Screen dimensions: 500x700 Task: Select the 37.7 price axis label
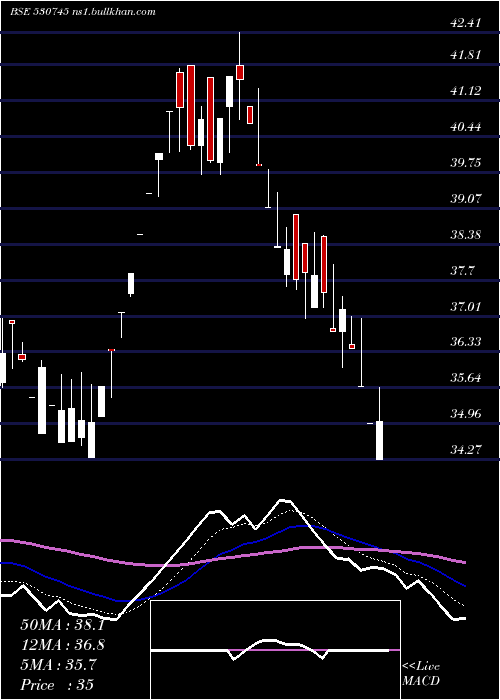click(x=462, y=271)
